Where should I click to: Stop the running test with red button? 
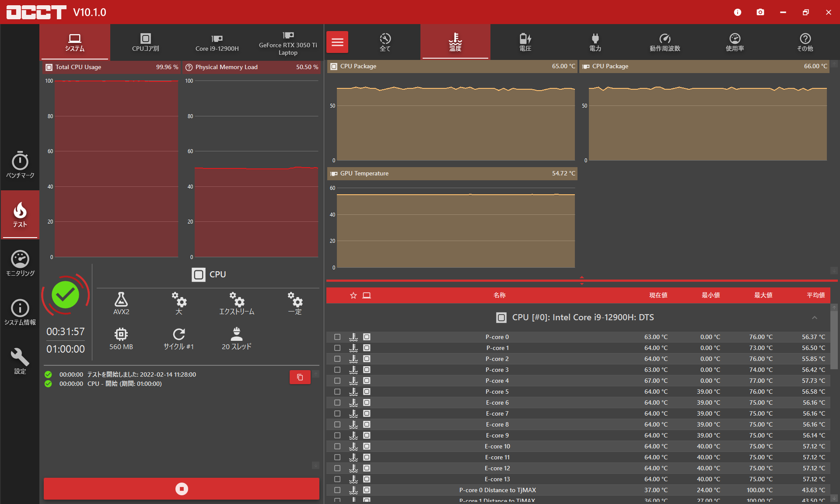[182, 489]
